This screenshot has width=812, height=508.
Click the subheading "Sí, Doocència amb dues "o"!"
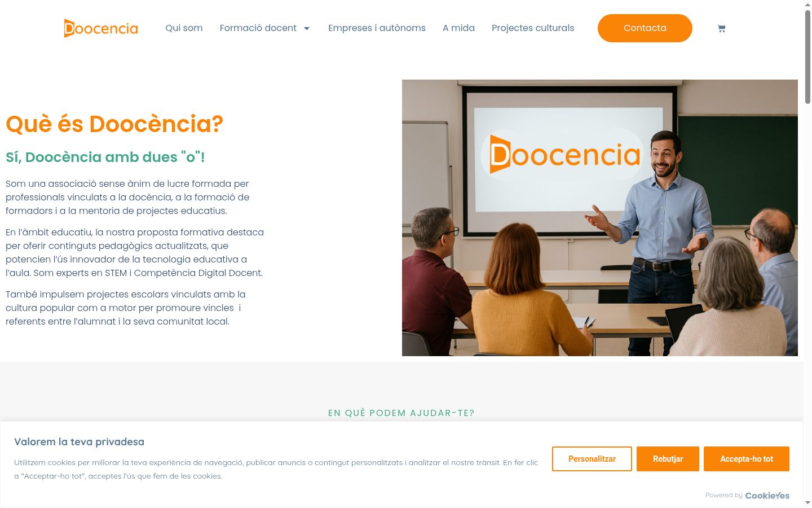105,157
